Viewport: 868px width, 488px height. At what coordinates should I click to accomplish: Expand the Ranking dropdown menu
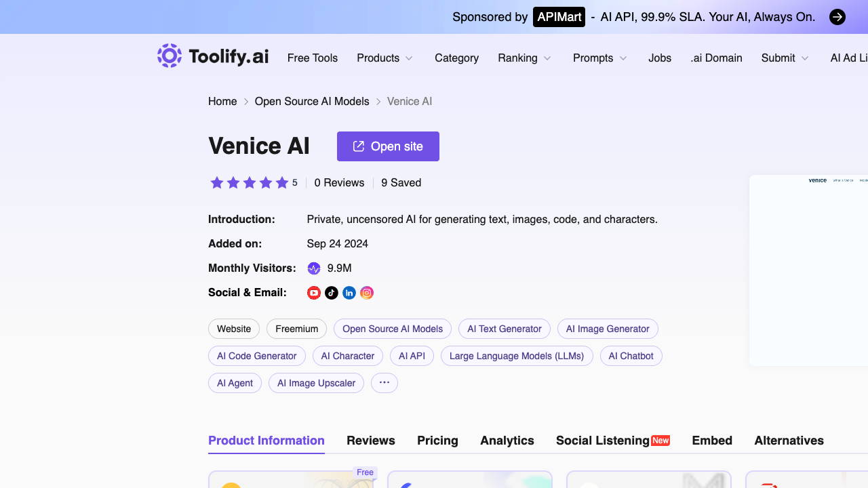[525, 58]
